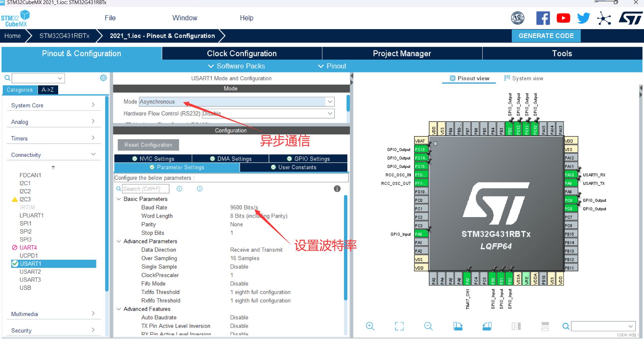Click the pin list icon in the pinout toolbar
This screenshot has width=644, height=340.
545,326
